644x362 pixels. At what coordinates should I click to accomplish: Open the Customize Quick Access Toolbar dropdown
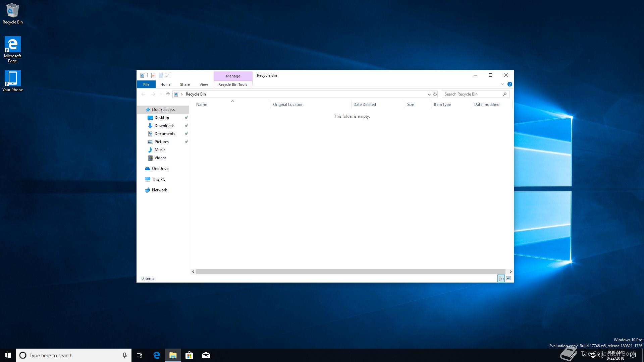click(x=167, y=76)
